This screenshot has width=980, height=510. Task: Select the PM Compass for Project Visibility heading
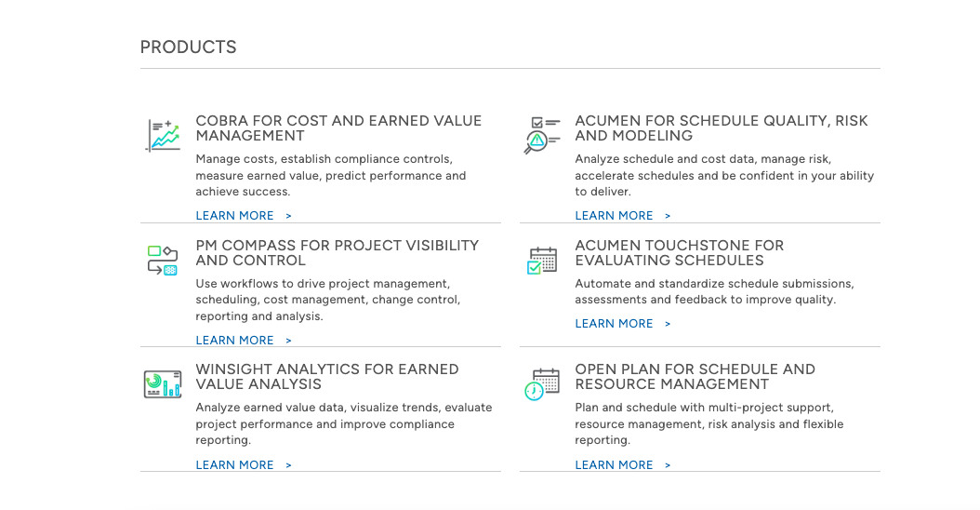(x=338, y=253)
